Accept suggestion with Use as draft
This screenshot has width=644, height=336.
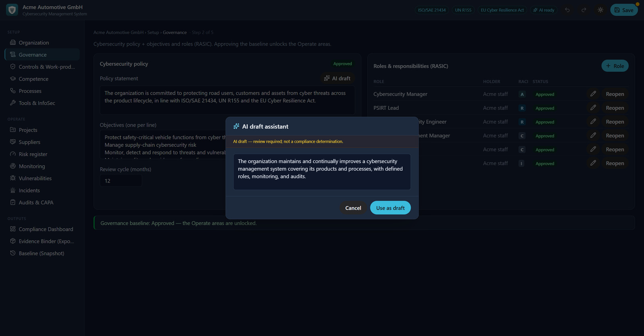[x=390, y=208]
